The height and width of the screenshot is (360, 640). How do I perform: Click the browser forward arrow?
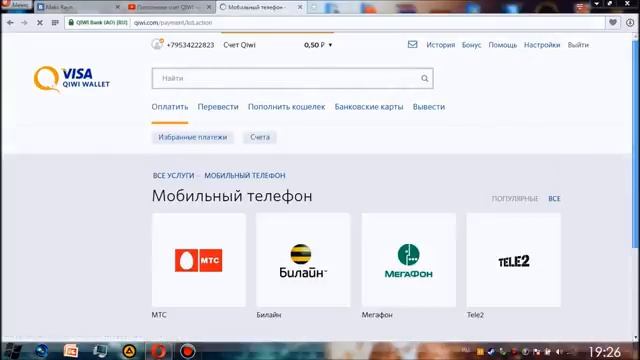[24, 23]
